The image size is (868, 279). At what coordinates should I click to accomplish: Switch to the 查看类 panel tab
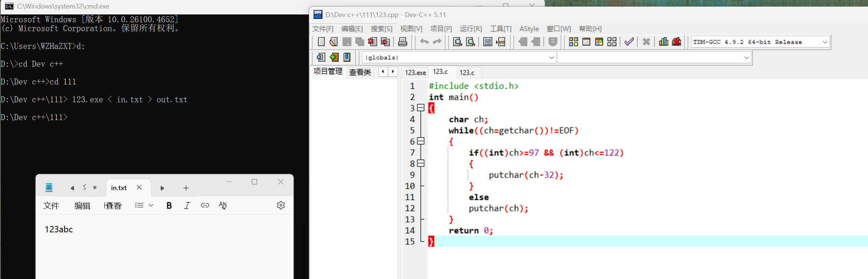[360, 72]
